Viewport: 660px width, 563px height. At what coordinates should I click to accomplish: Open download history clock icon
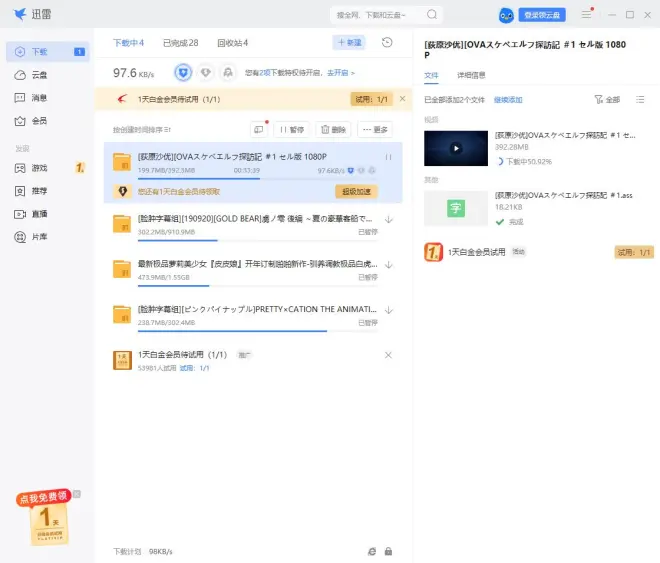coord(387,43)
